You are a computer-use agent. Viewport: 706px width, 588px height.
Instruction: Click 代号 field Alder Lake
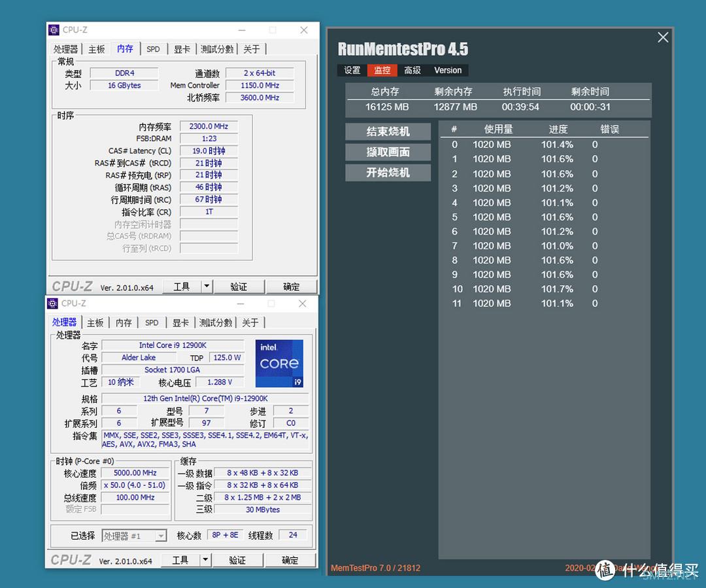[x=139, y=357]
